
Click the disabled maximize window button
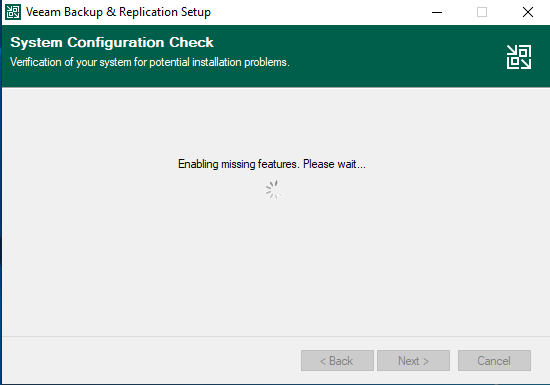482,12
